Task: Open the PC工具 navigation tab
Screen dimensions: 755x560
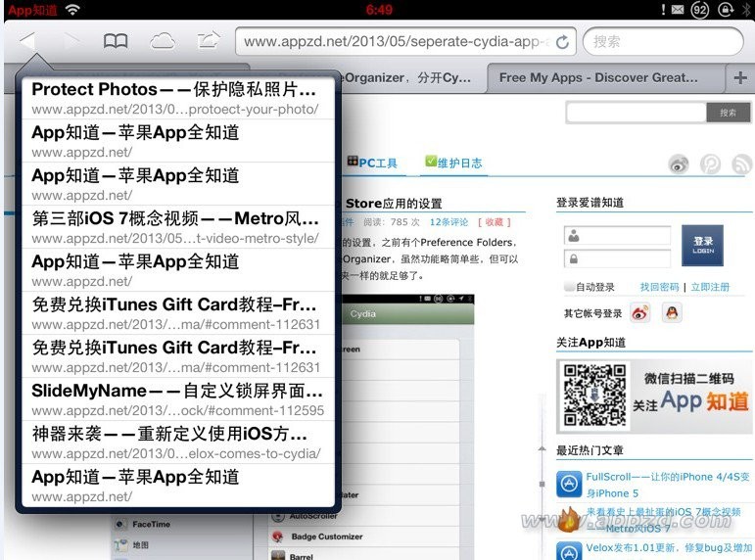Action: point(373,163)
